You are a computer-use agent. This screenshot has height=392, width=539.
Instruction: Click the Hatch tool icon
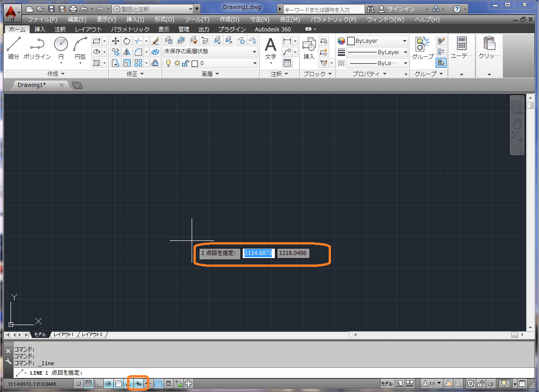[97, 63]
